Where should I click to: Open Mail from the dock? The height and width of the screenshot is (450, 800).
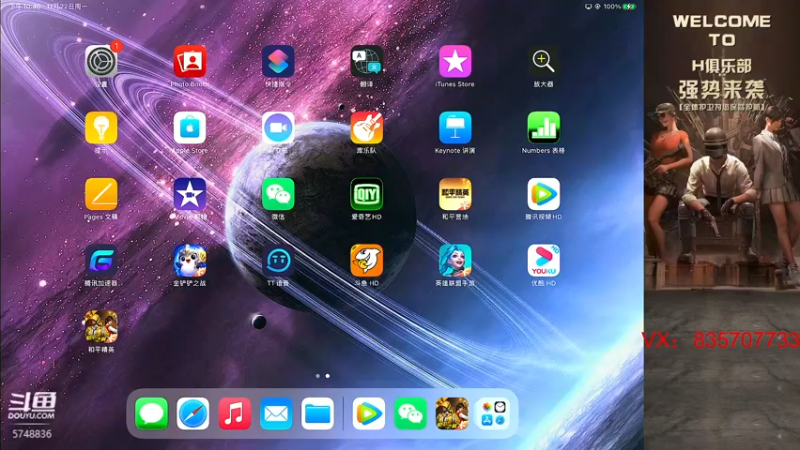coord(276,413)
